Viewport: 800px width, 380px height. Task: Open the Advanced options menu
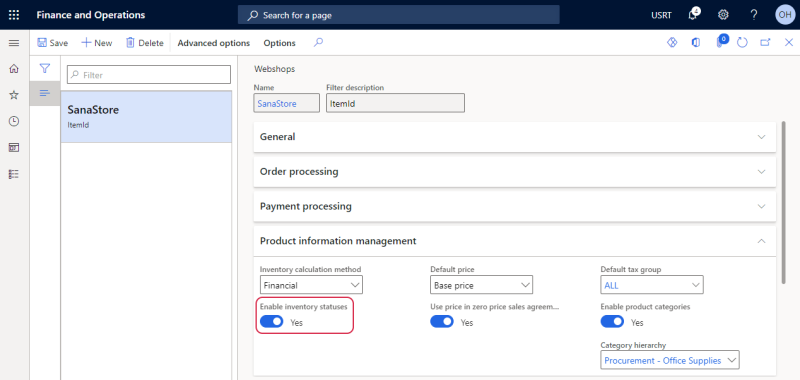point(214,43)
